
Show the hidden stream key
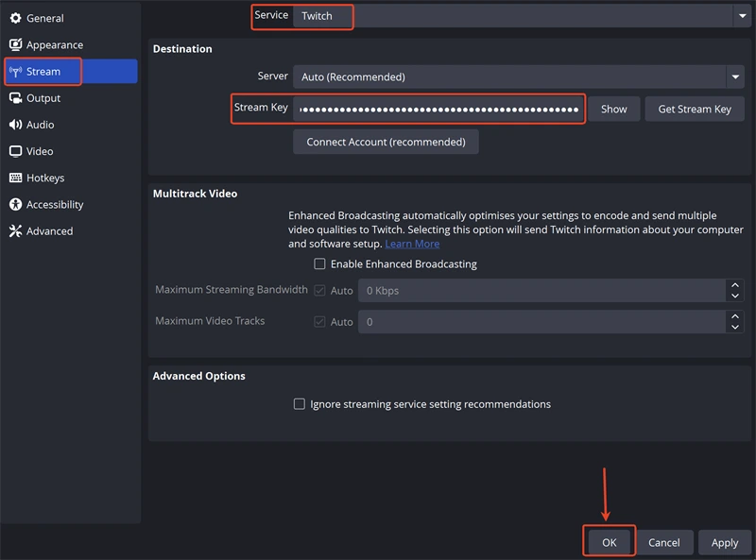pos(613,110)
